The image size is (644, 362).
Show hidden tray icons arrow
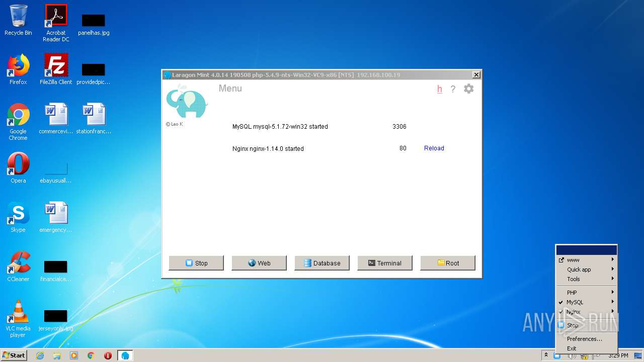[546, 355]
